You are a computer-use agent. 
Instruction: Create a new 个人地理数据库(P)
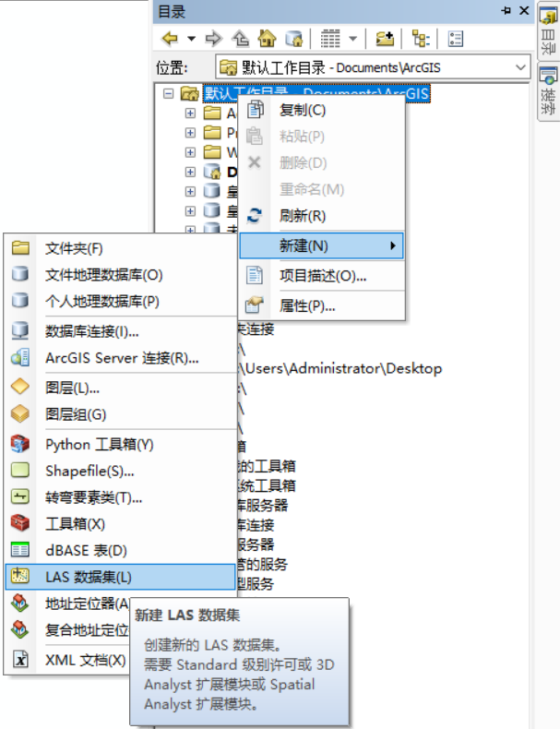click(x=121, y=301)
